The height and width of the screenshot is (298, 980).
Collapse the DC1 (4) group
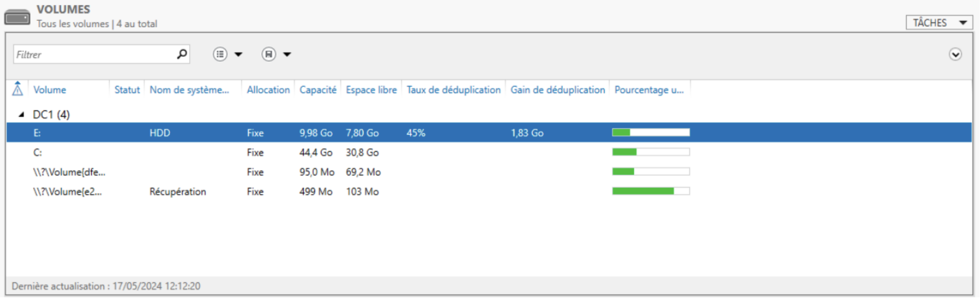[x=22, y=114]
